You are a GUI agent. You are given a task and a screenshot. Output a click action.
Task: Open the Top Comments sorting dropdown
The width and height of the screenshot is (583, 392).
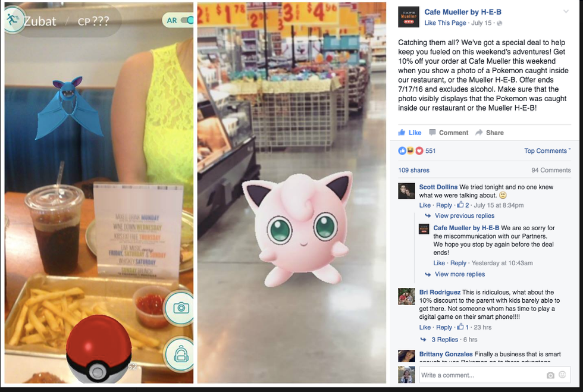[547, 150]
